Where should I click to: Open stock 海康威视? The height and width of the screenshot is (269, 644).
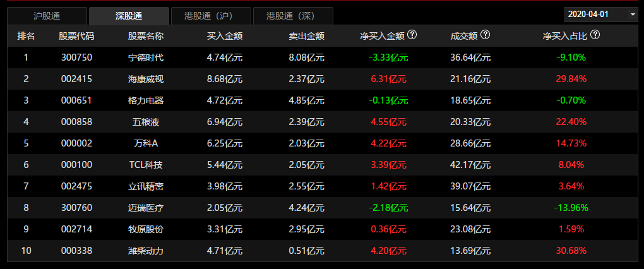[146, 79]
